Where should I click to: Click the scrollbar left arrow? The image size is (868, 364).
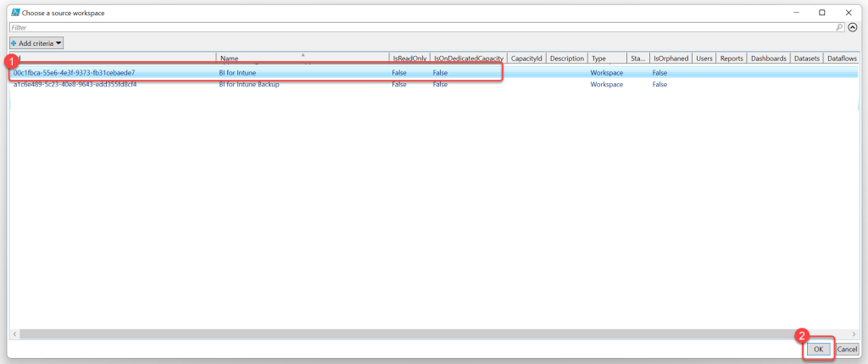(13, 334)
